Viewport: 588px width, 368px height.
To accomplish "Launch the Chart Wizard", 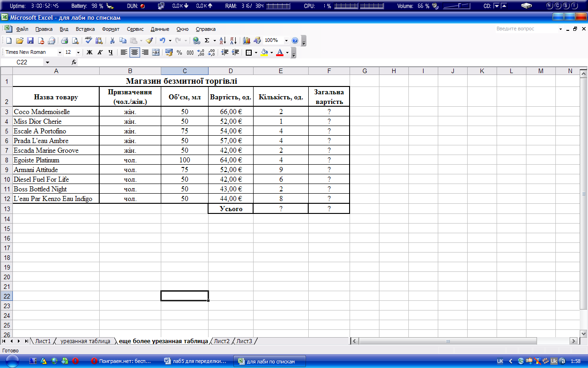I will 247,40.
